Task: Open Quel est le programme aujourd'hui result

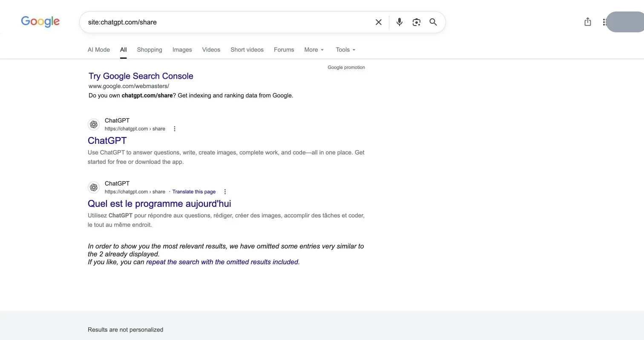Action: [159, 204]
